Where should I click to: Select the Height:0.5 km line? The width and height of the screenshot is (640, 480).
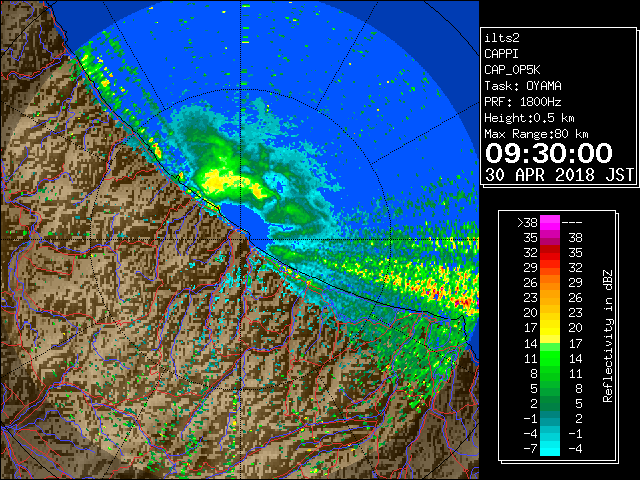(x=529, y=118)
